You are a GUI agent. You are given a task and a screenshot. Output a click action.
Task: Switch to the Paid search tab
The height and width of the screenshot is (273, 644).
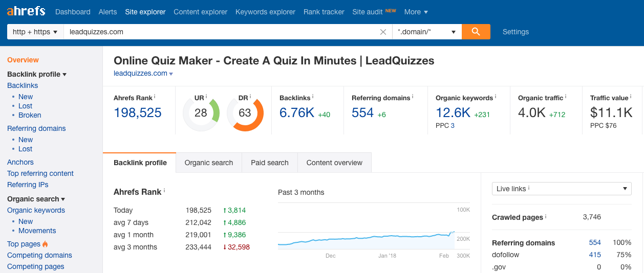(x=270, y=163)
